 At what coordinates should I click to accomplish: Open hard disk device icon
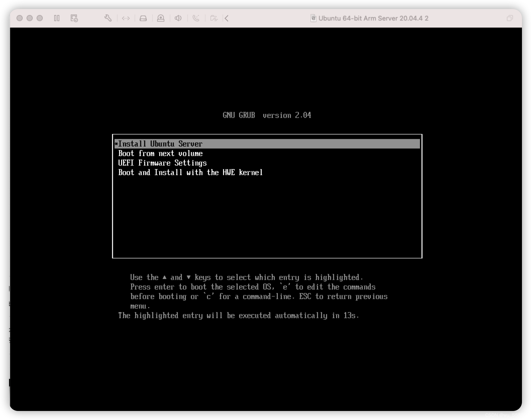coord(143,18)
